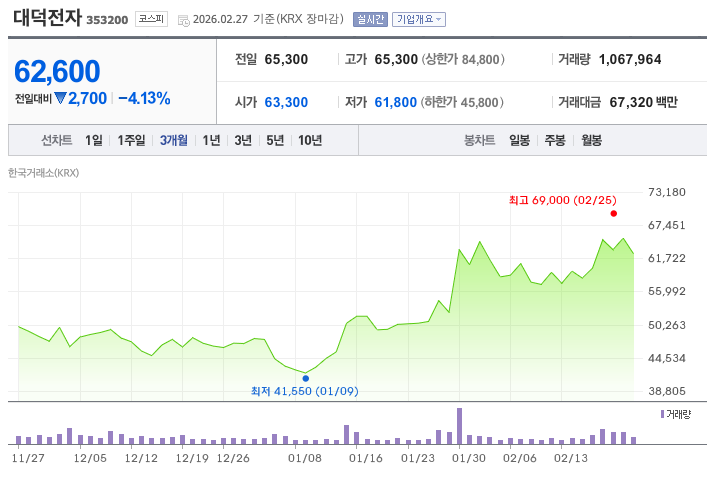Click the tallest volume bar at 01/30
The width and height of the screenshot is (707, 504).
click(459, 426)
